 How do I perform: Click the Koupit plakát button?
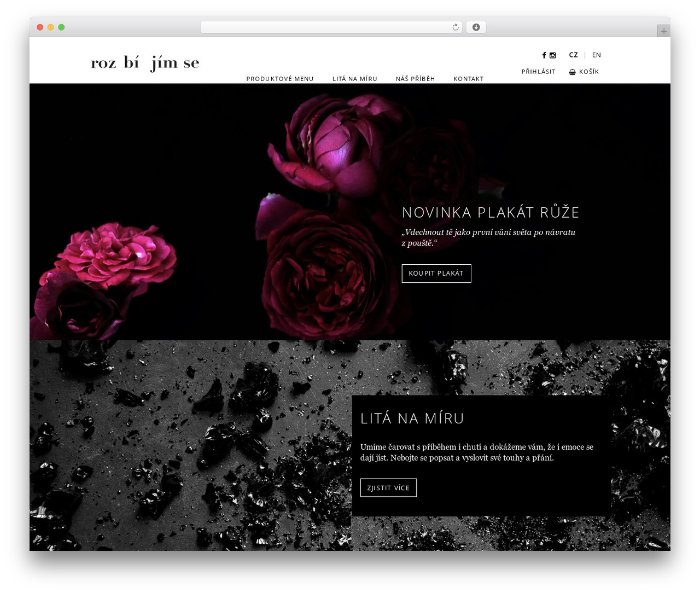click(x=436, y=274)
